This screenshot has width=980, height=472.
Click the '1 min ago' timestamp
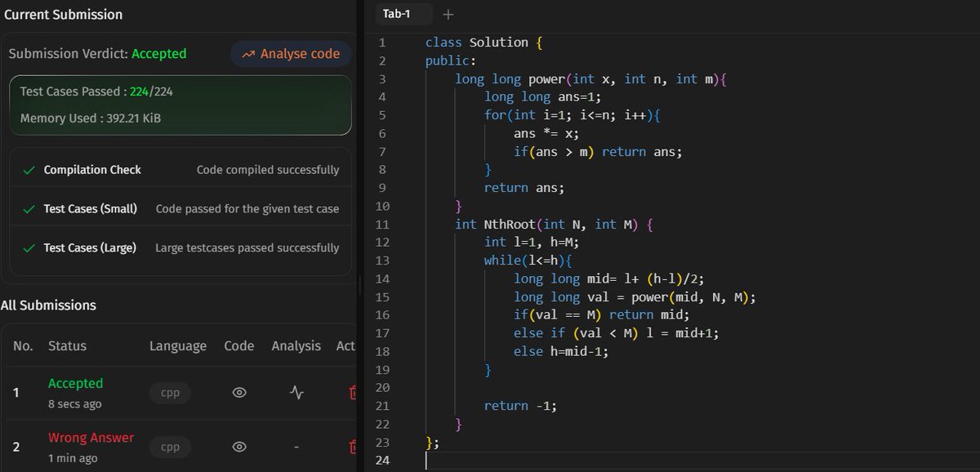[73, 458]
